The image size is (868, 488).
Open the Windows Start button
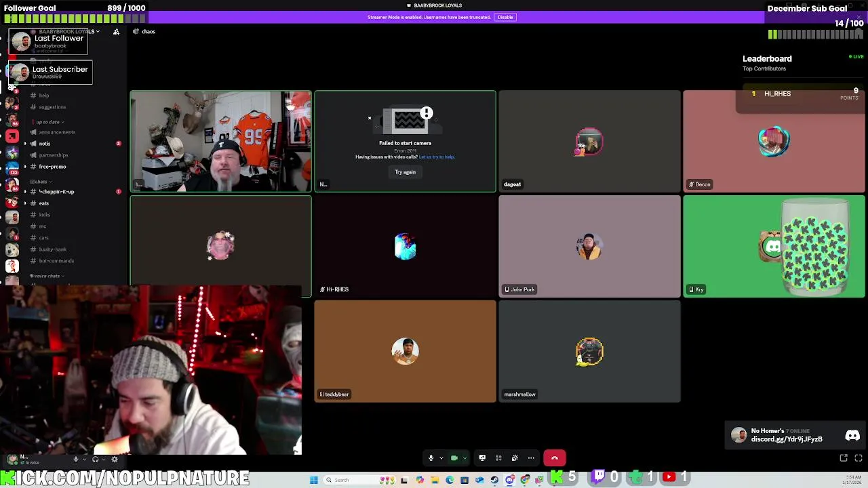click(x=314, y=480)
